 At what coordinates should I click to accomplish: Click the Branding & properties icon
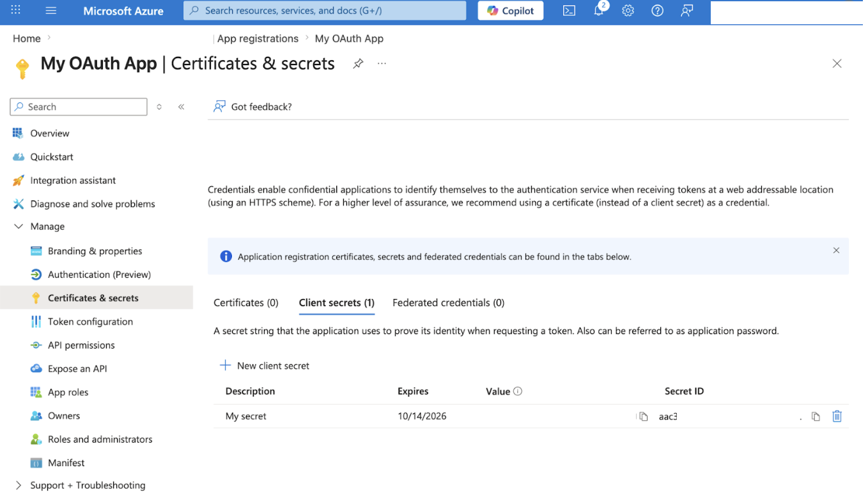click(x=36, y=251)
